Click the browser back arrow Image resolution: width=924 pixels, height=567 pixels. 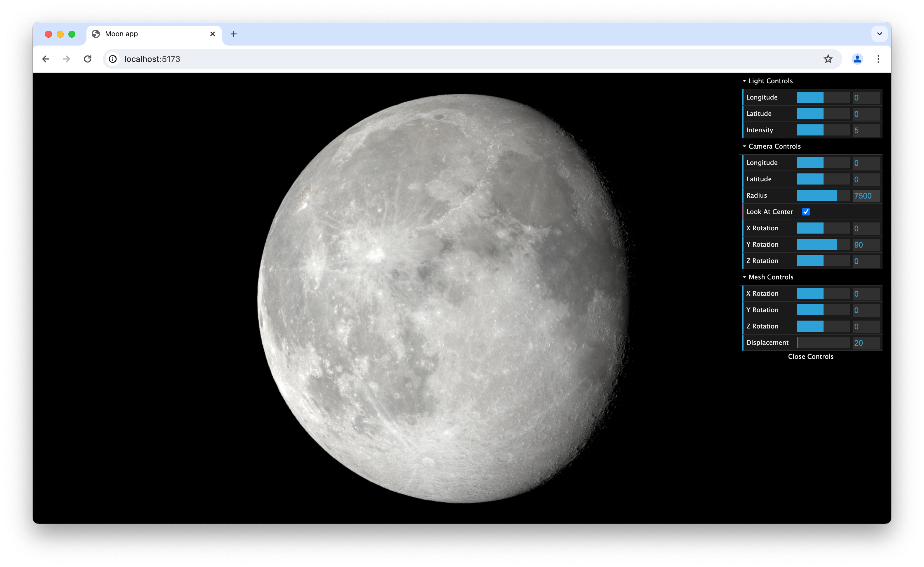(46, 59)
